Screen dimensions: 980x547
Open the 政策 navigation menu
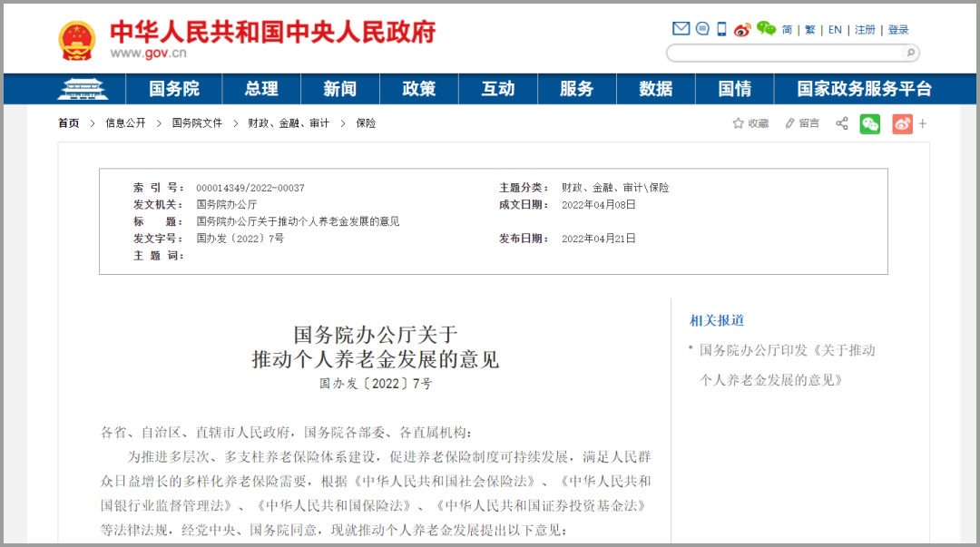coord(419,89)
